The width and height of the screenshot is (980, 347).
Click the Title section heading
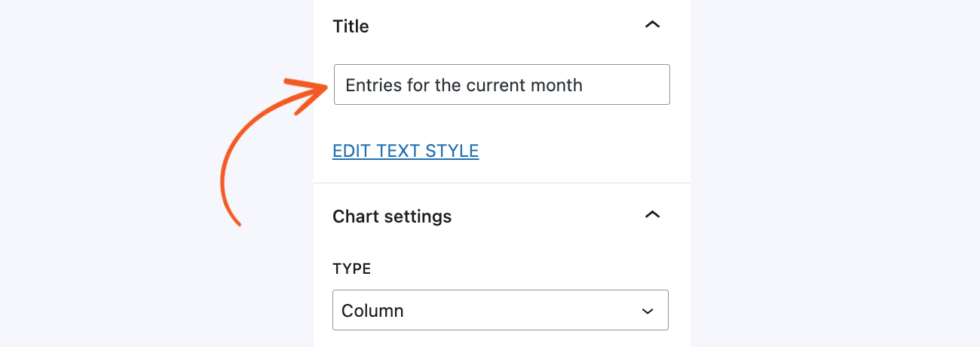pos(351,26)
